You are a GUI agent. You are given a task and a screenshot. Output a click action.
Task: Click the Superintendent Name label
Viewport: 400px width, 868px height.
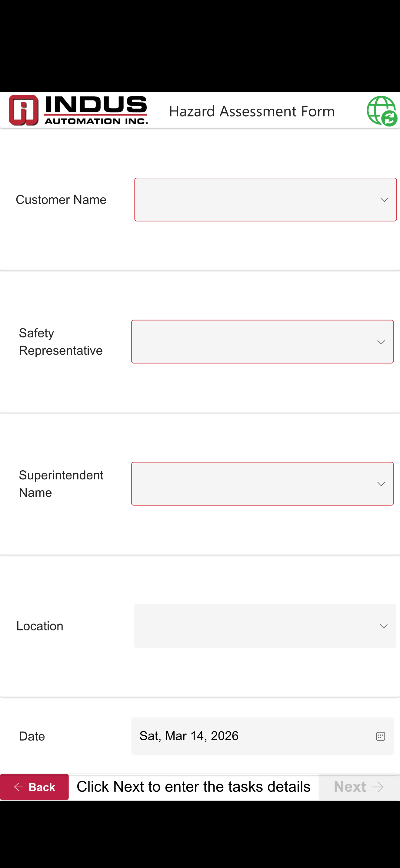61,484
